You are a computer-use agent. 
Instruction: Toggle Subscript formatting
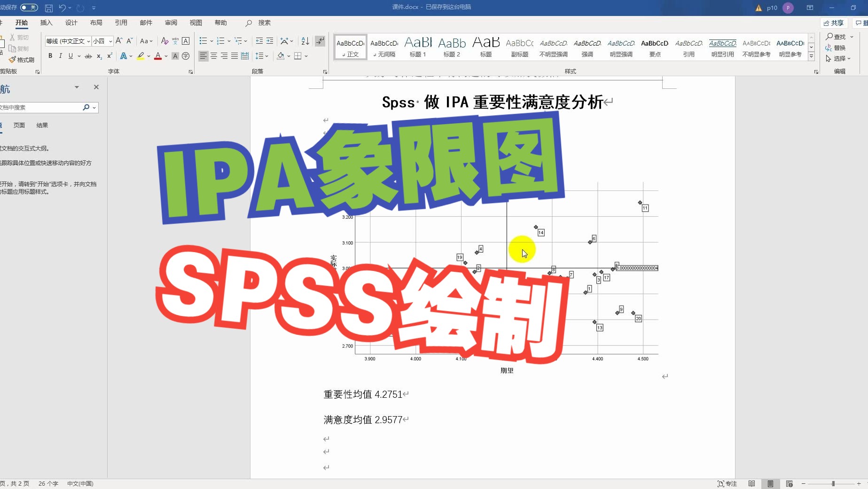(x=99, y=56)
